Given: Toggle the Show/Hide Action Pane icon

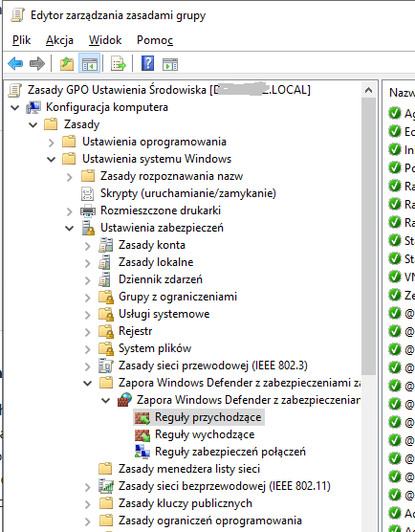Looking at the screenshot, I should coord(170,63).
